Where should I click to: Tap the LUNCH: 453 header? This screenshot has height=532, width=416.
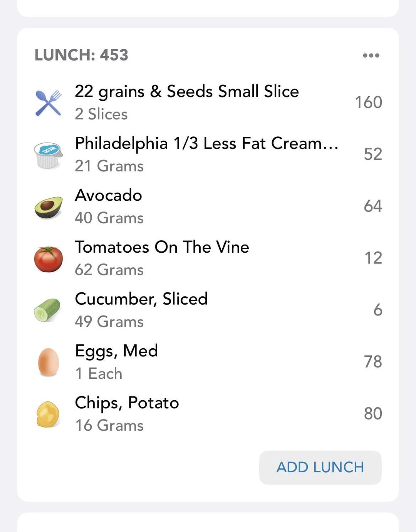click(81, 55)
